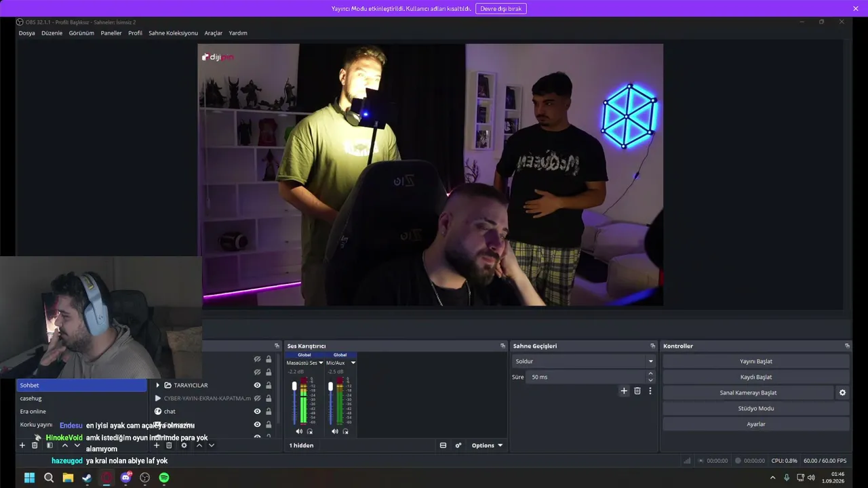Open the Düzenle menu

pyautogui.click(x=52, y=33)
